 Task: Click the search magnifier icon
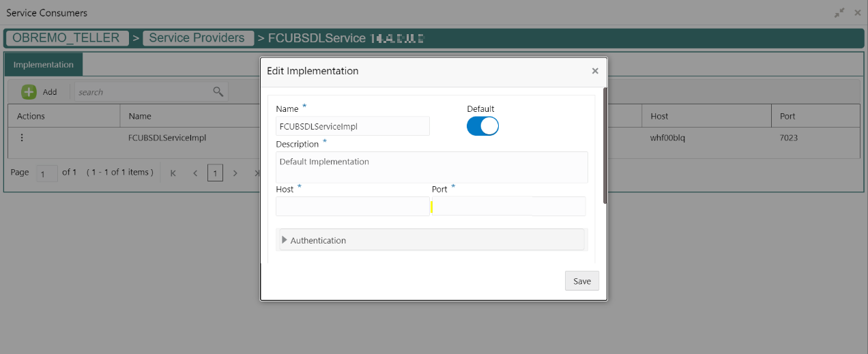coord(218,92)
